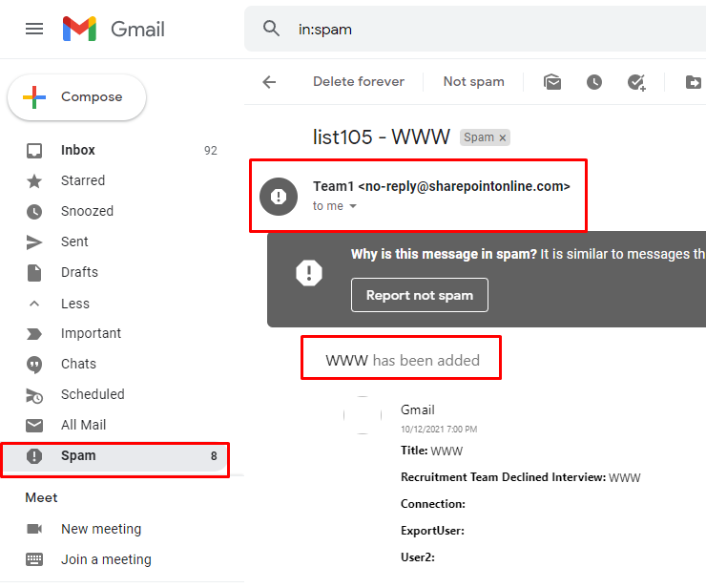This screenshot has height=588, width=706.
Task: Click the Join a meeting keyboard icon
Action: pos(34,559)
